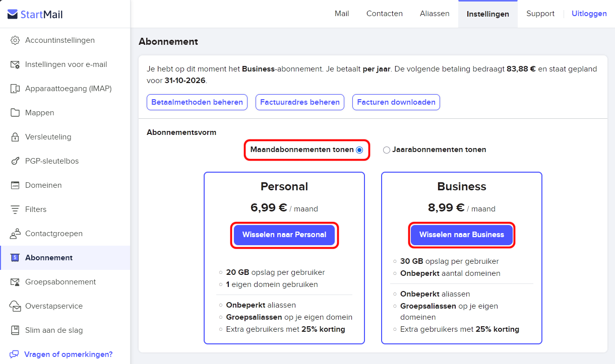Click the Business plan heading

coord(462,187)
